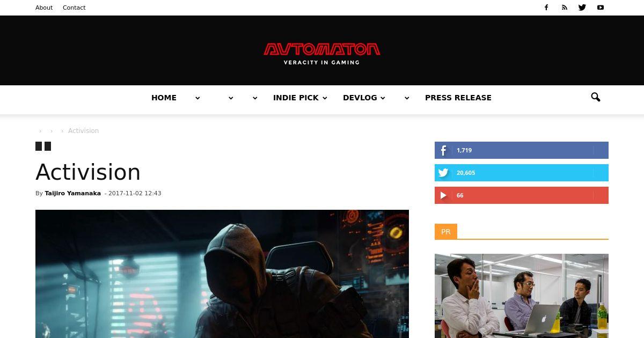This screenshot has width=644, height=338.
Task: Click the orange PR section tab
Action: (445, 232)
